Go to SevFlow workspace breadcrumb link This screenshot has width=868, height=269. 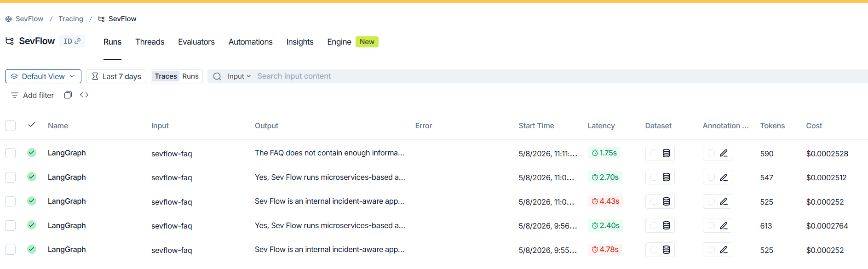coord(29,19)
